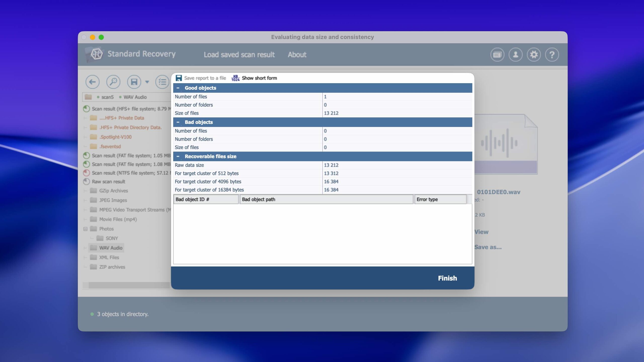The image size is (644, 362).
Task: Click the list view options icon
Action: coord(162,82)
